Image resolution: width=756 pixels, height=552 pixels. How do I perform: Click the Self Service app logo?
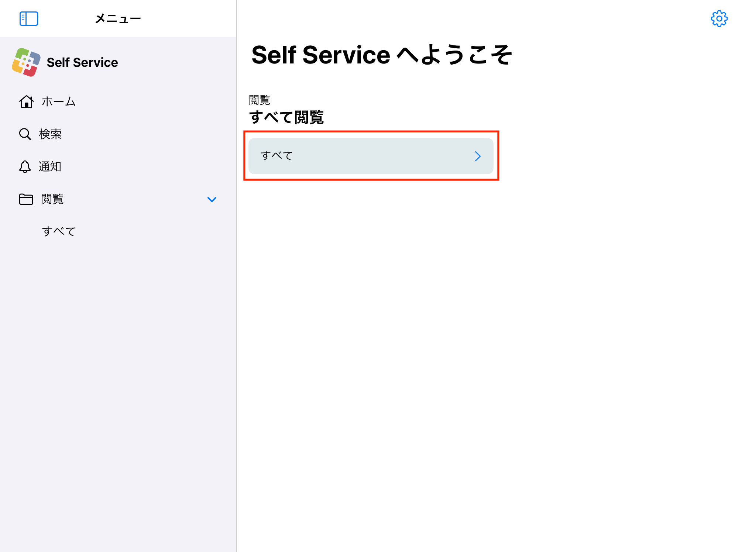[x=26, y=62]
